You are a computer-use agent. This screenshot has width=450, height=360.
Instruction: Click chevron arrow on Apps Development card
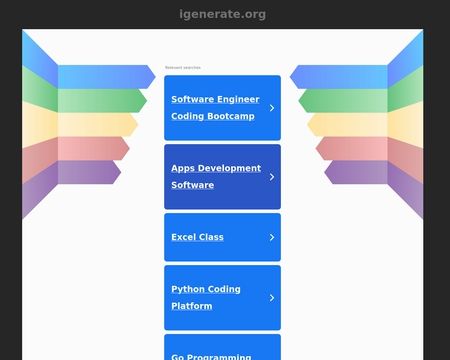(272, 177)
